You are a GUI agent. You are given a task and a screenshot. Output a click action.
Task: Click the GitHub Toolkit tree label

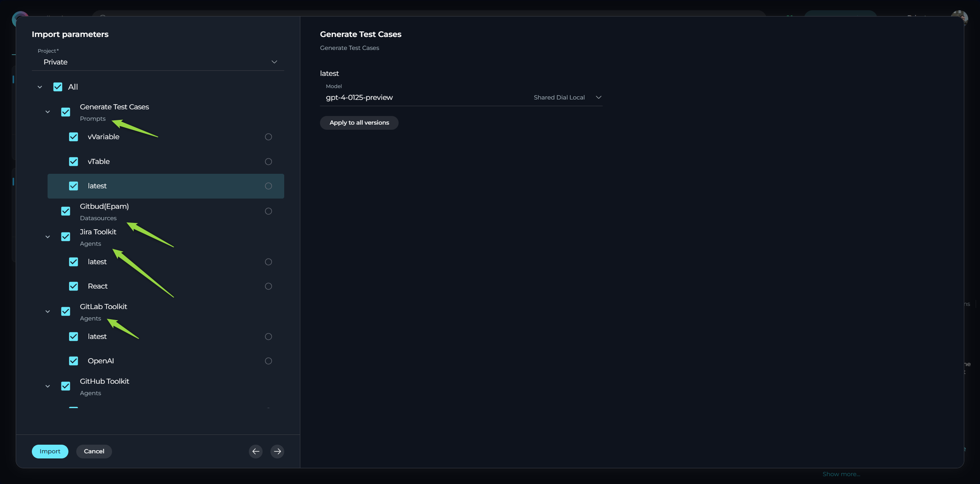pyautogui.click(x=105, y=381)
